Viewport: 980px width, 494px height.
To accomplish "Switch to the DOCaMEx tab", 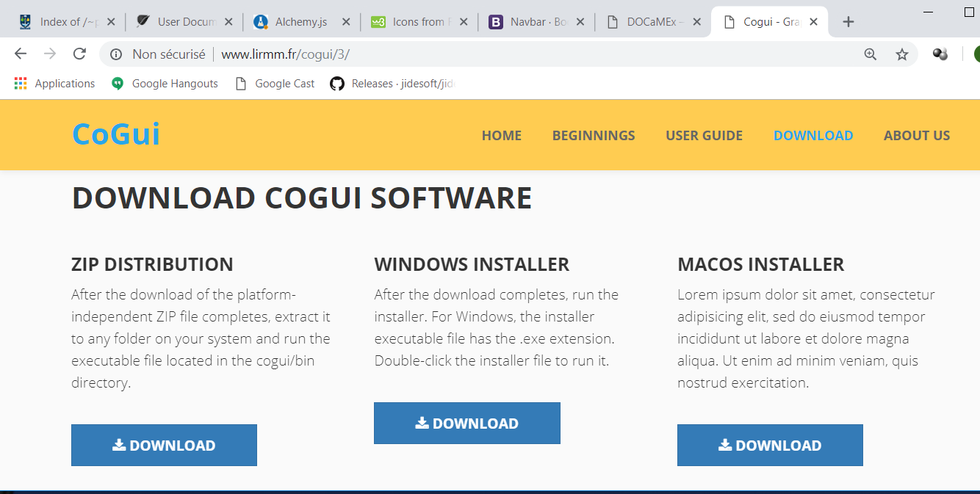I will coord(646,22).
